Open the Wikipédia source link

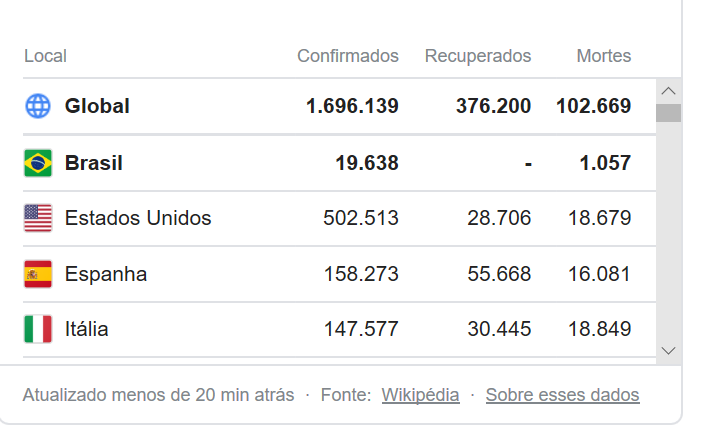(420, 395)
